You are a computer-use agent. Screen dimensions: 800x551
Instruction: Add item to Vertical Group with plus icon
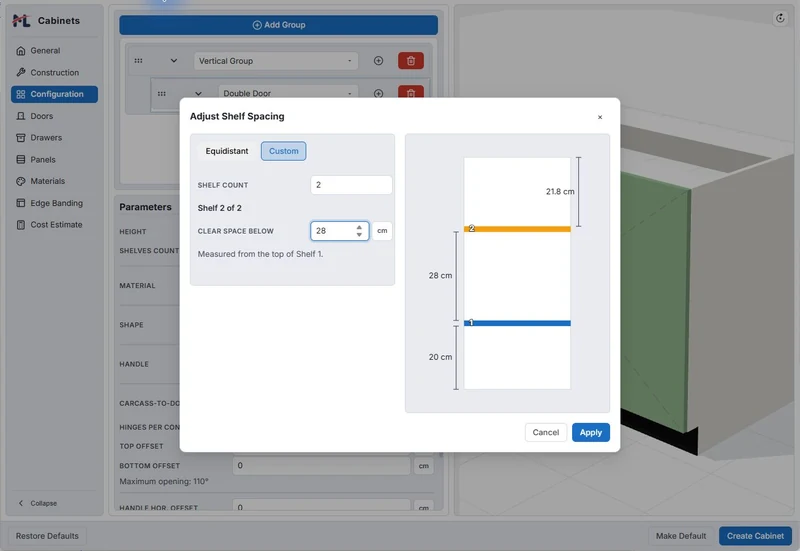(x=378, y=61)
